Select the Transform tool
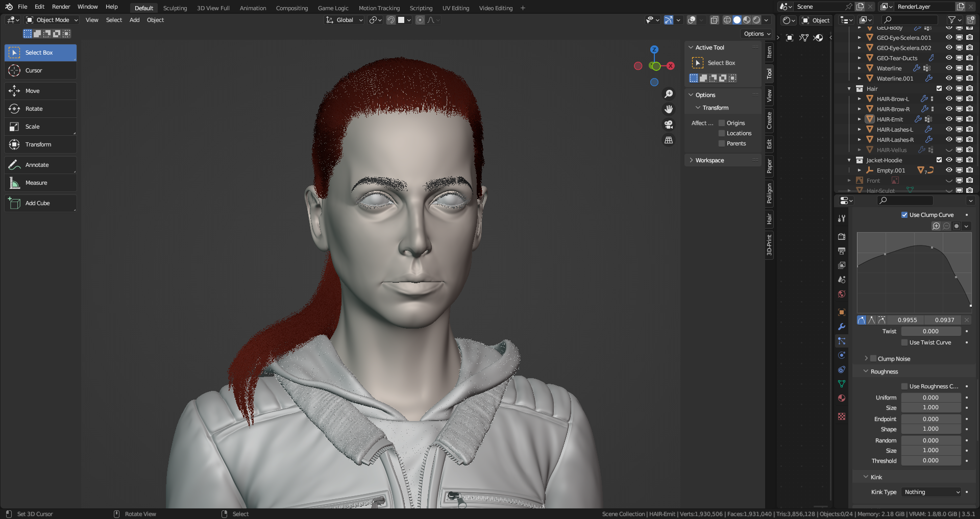 [40, 144]
